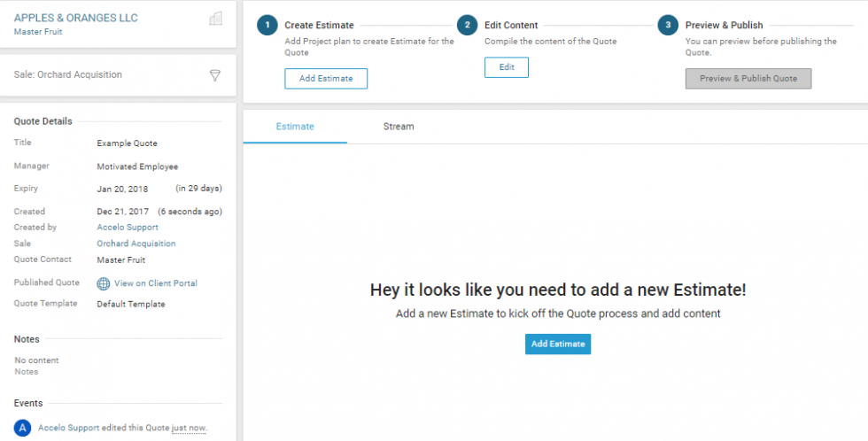868x441 pixels.
Task: Follow the View on Client Portal link
Action: 155,283
